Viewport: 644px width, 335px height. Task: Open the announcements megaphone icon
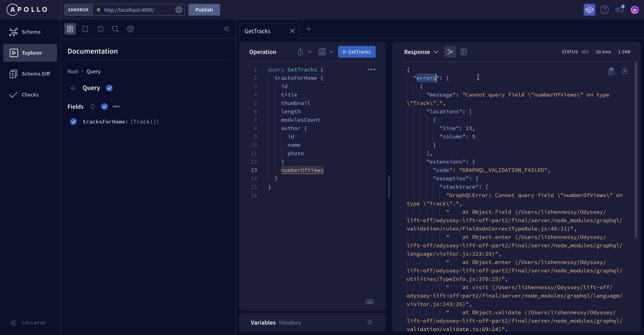pyautogui.click(x=619, y=9)
